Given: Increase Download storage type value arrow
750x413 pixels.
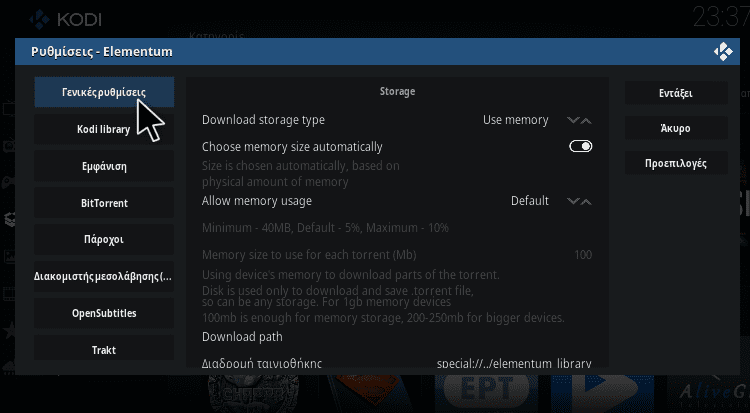Looking at the screenshot, I should [x=586, y=120].
